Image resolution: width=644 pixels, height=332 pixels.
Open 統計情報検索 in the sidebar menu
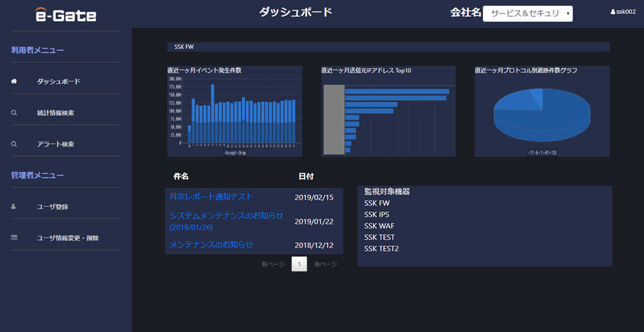point(55,113)
